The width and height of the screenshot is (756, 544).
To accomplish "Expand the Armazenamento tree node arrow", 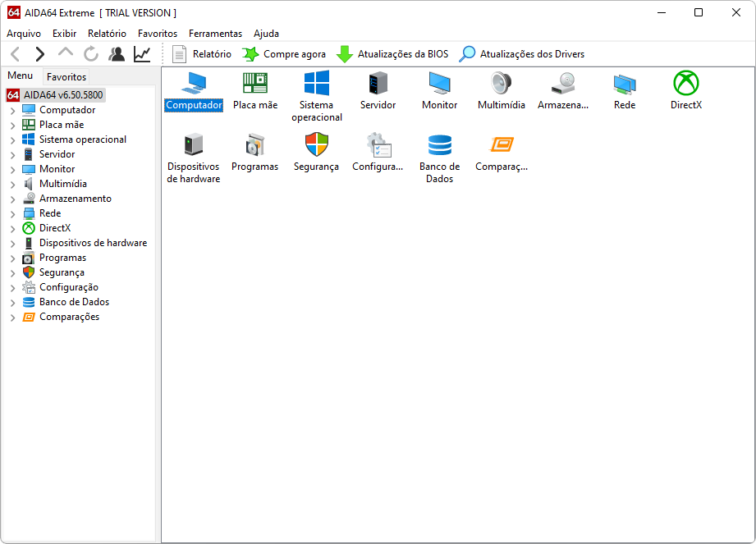I will [x=12, y=199].
